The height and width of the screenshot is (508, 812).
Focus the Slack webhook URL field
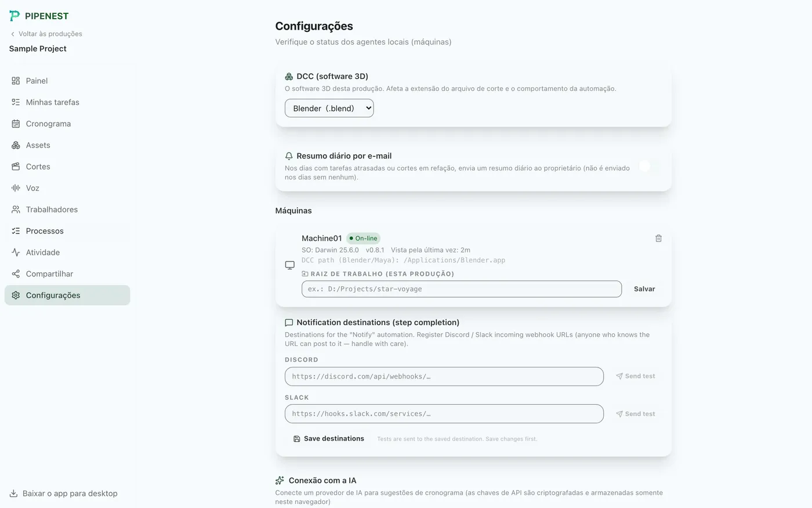pos(444,414)
